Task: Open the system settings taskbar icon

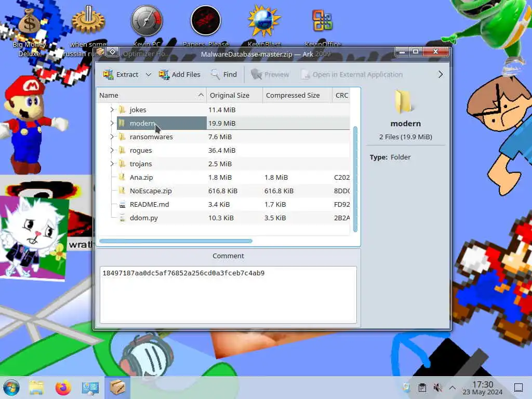Action: 90,388
